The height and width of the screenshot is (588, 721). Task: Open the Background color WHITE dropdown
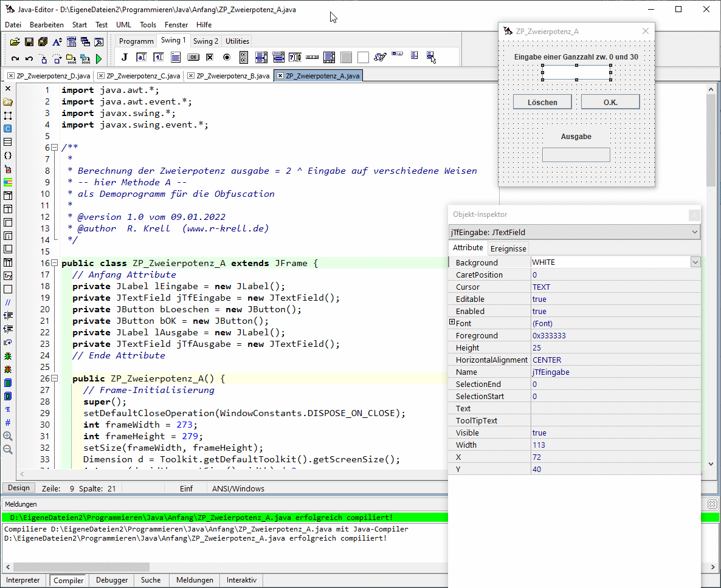point(695,262)
